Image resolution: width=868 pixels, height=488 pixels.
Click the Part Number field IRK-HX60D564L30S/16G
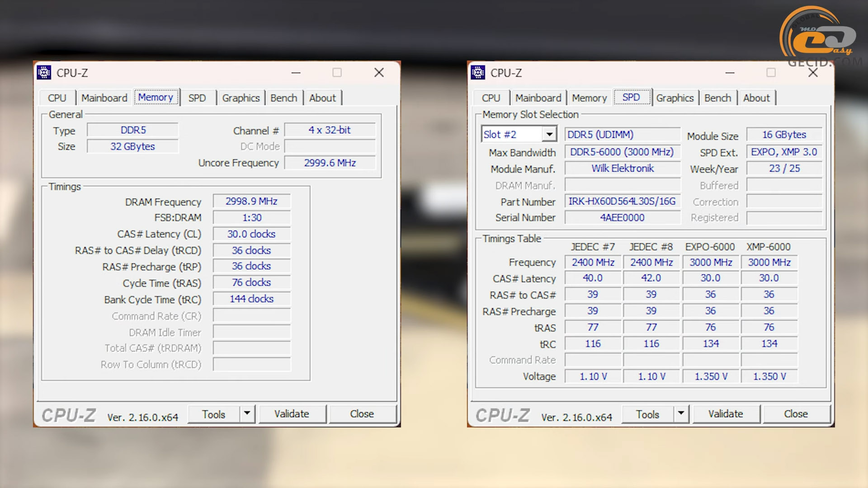[622, 202]
